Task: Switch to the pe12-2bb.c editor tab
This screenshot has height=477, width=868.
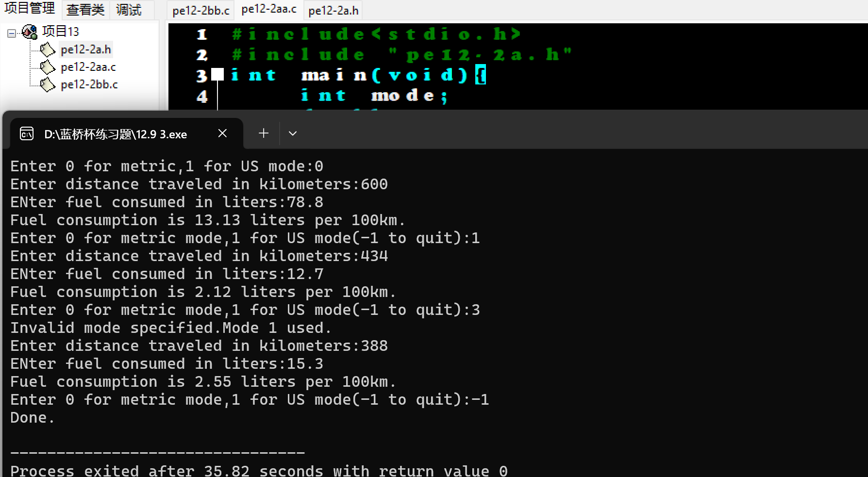Action: pos(200,10)
